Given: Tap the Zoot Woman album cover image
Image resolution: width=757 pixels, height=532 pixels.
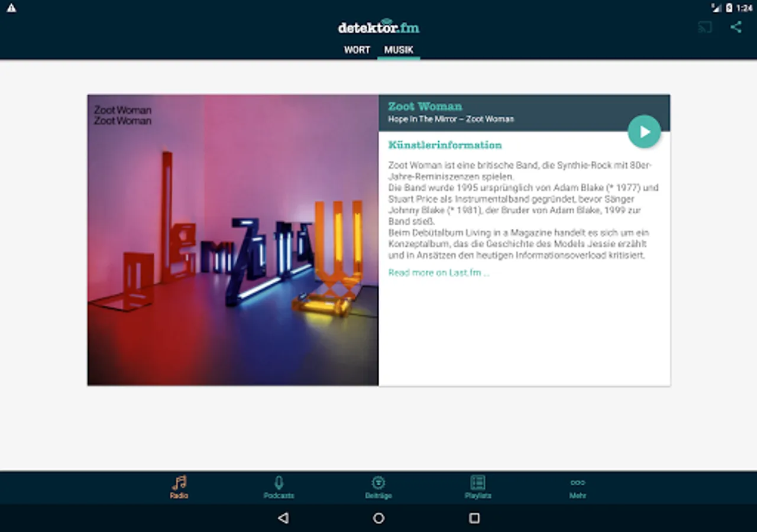Looking at the screenshot, I should (233, 240).
